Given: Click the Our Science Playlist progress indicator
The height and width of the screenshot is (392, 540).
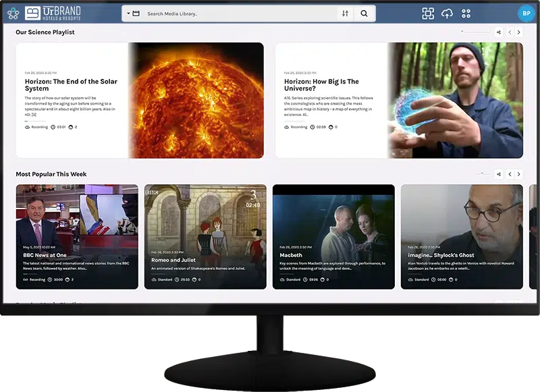Looking at the screenshot, I should [476, 32].
